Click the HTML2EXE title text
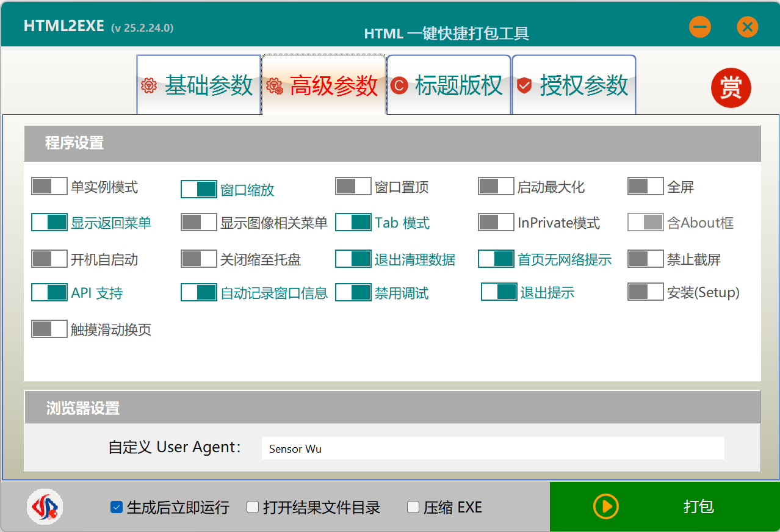The height and width of the screenshot is (532, 780). click(x=64, y=26)
